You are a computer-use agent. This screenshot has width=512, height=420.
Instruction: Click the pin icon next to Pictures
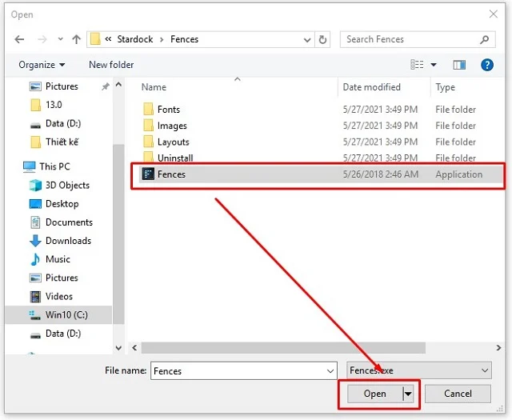(105, 86)
